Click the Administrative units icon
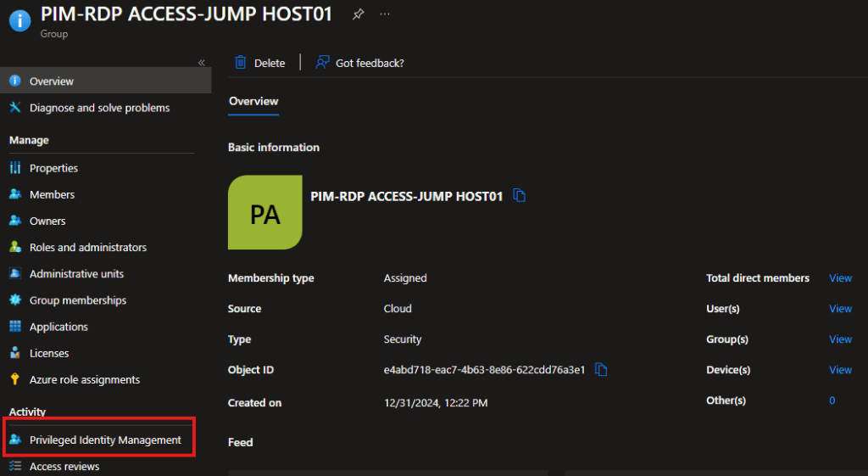868x476 pixels. 15,273
